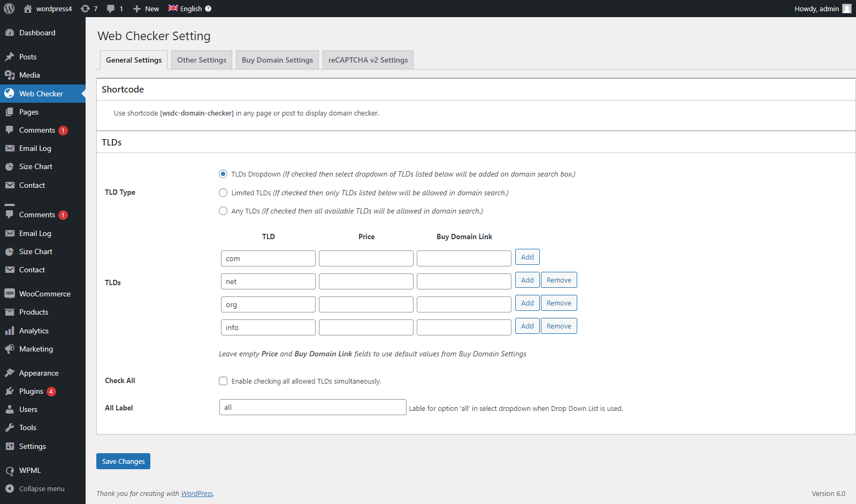Viewport: 856px width, 504px height.
Task: Click the help question mark next to English
Action: [208, 9]
